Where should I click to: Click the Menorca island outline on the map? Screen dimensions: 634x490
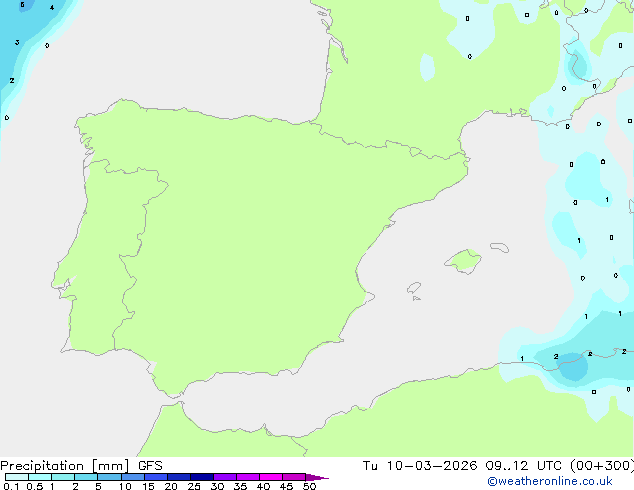[x=500, y=247]
